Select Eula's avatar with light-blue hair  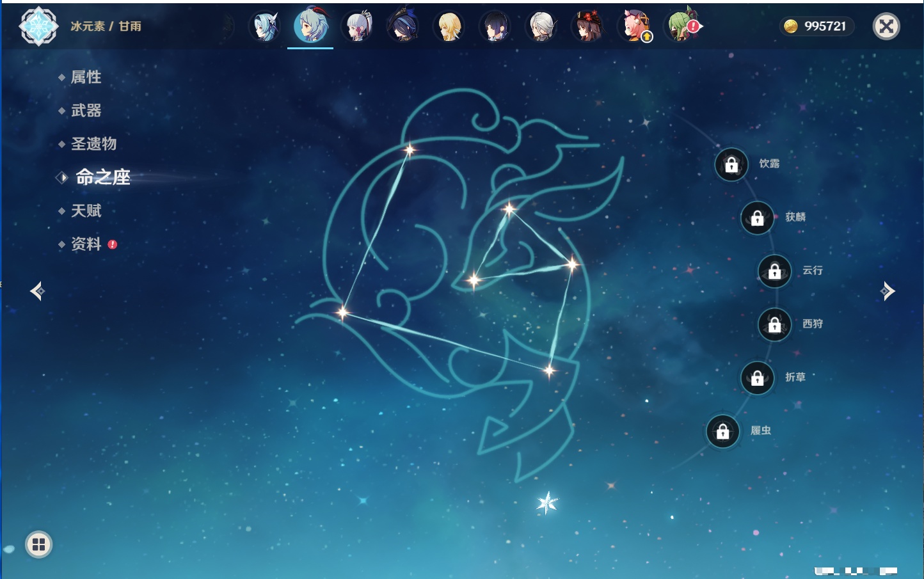coord(265,26)
